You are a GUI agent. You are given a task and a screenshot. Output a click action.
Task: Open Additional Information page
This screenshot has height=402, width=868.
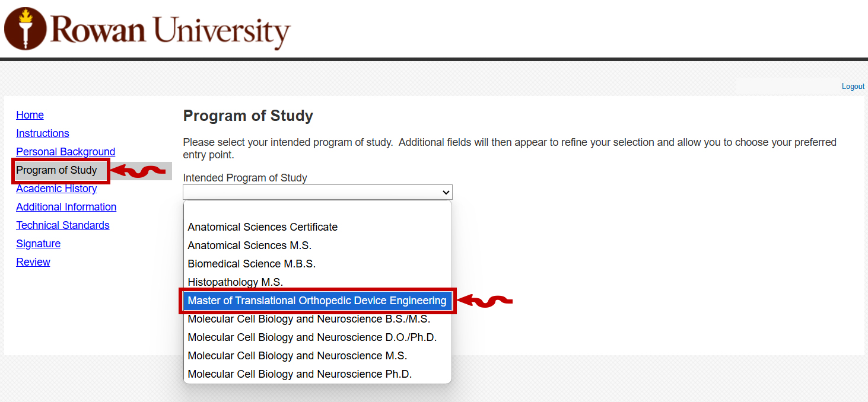(x=66, y=207)
